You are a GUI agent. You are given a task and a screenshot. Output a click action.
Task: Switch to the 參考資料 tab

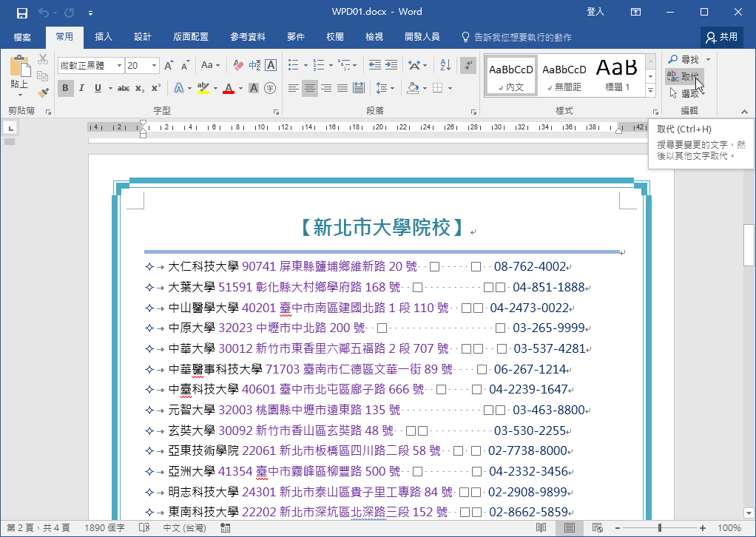pos(248,37)
